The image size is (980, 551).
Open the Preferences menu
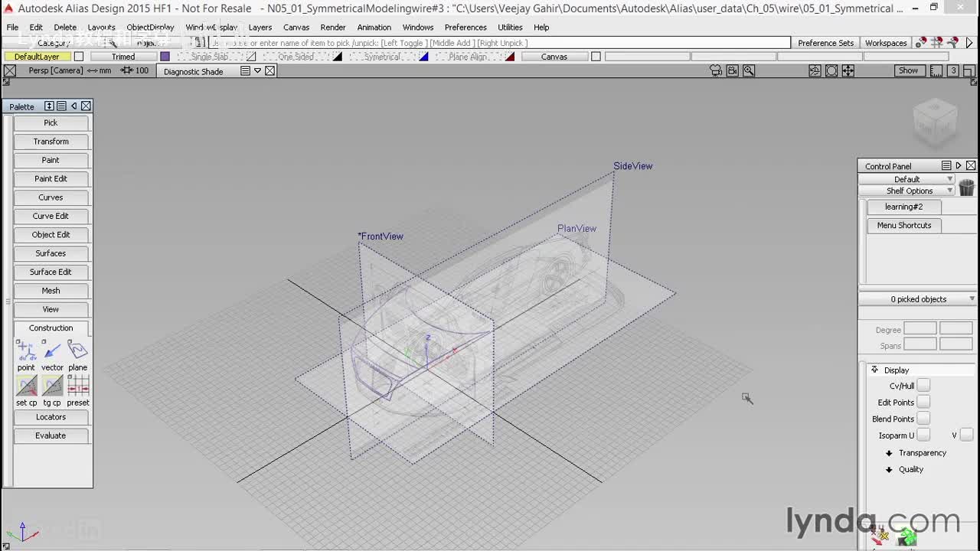(465, 27)
